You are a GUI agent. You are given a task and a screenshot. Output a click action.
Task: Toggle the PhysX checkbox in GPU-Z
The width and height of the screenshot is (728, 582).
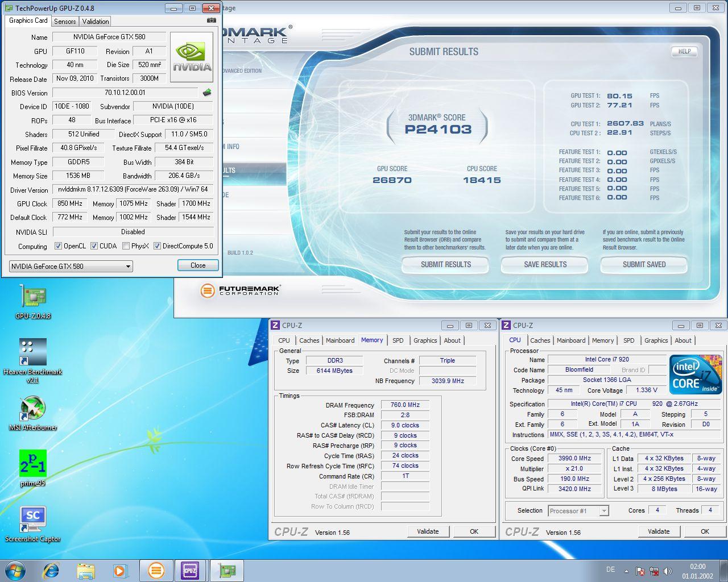pyautogui.click(x=126, y=246)
